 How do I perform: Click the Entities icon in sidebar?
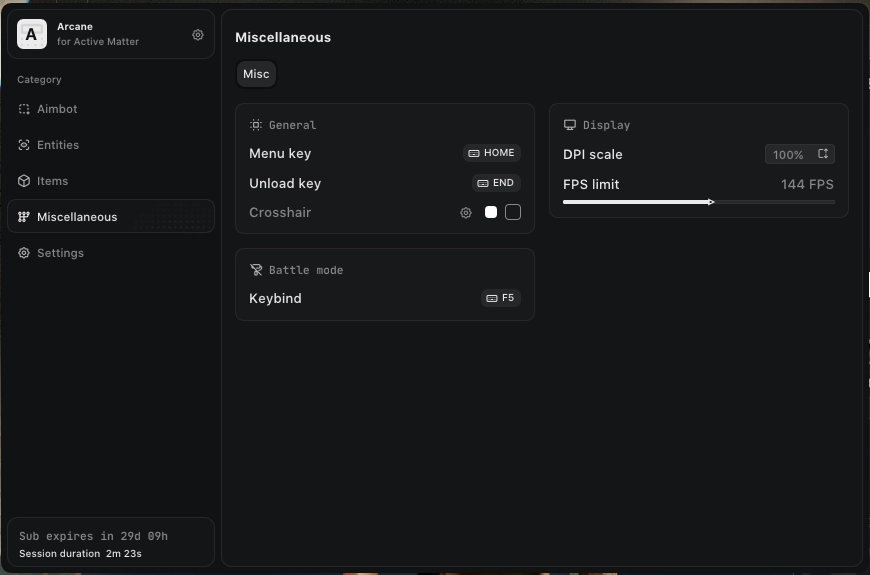coord(24,145)
